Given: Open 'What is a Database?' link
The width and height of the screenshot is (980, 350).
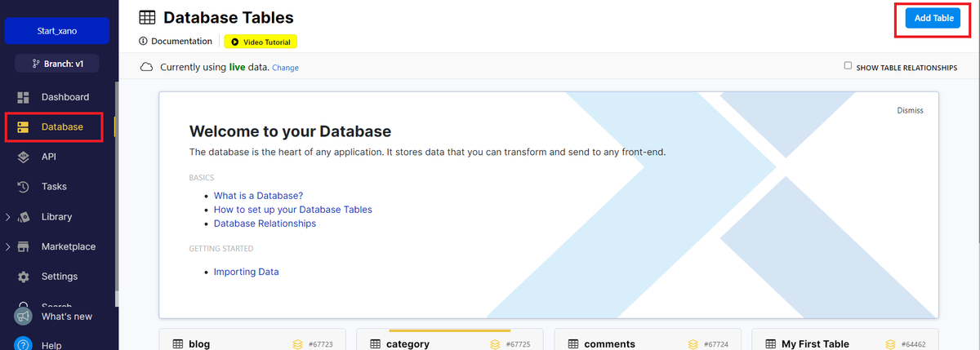Looking at the screenshot, I should pyautogui.click(x=258, y=196).
